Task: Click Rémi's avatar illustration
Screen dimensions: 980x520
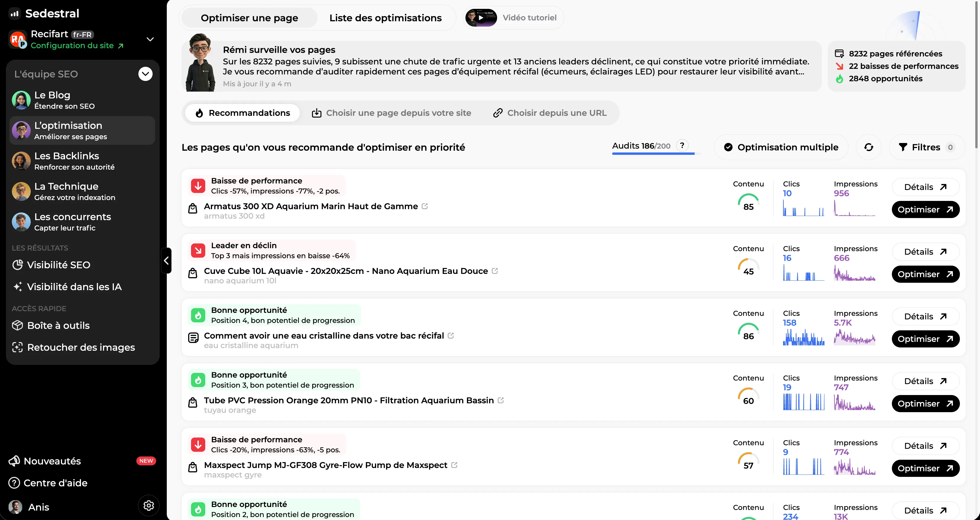Action: 200,62
